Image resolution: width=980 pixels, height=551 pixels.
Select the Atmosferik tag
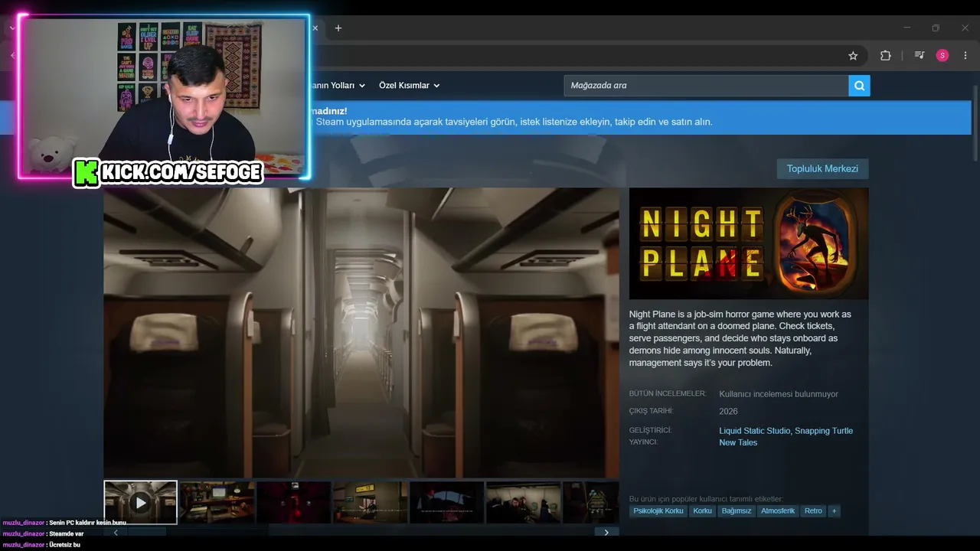point(778,511)
